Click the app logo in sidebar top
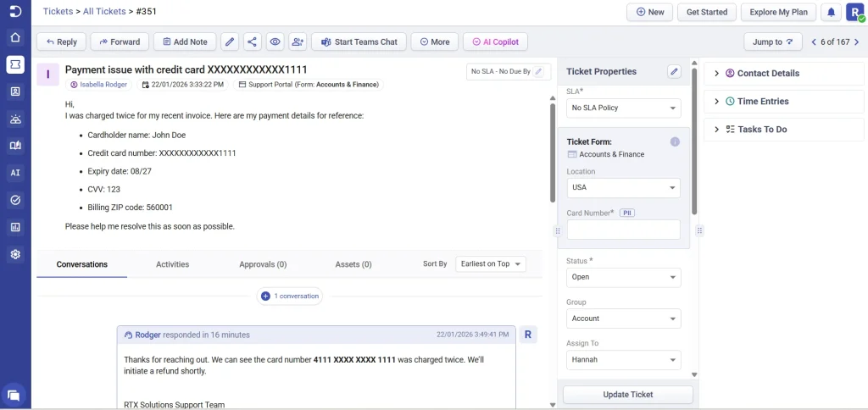The image size is (868, 410). click(15, 11)
